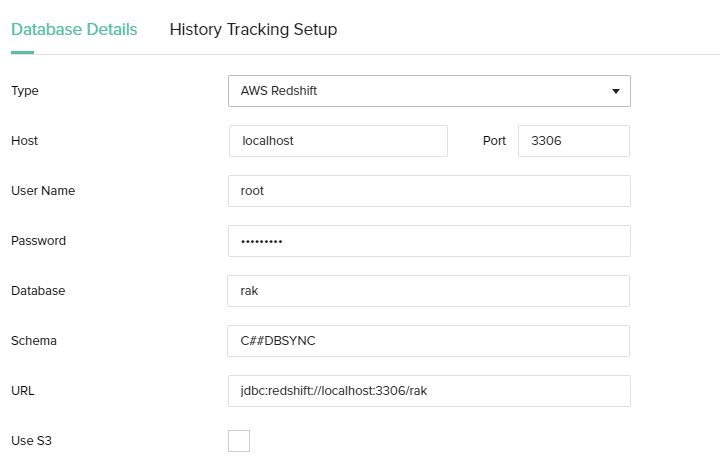Click the Password label text
This screenshot has height=469, width=720.
tap(38, 241)
